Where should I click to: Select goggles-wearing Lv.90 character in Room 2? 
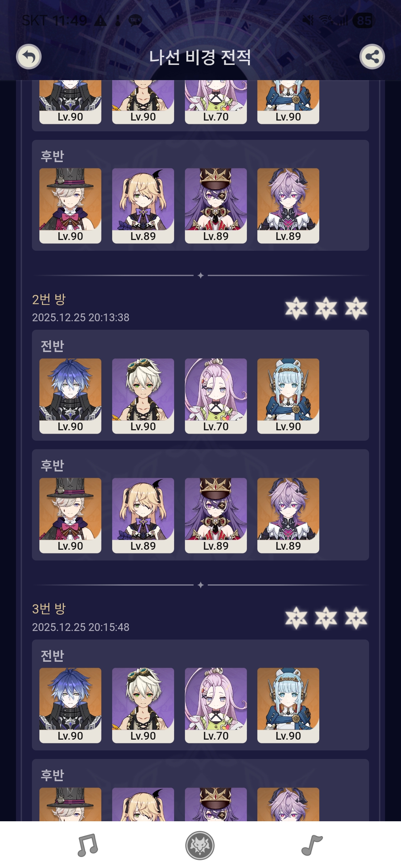tap(143, 396)
